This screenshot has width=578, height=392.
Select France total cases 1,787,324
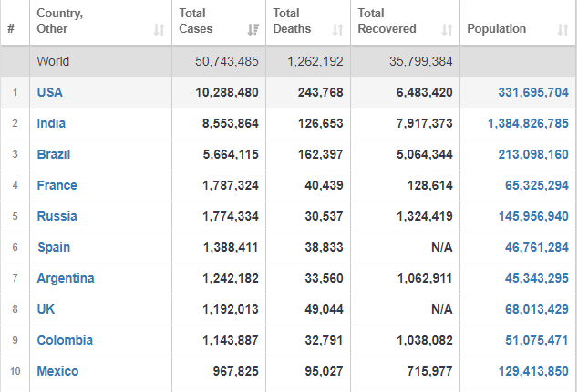231,185
